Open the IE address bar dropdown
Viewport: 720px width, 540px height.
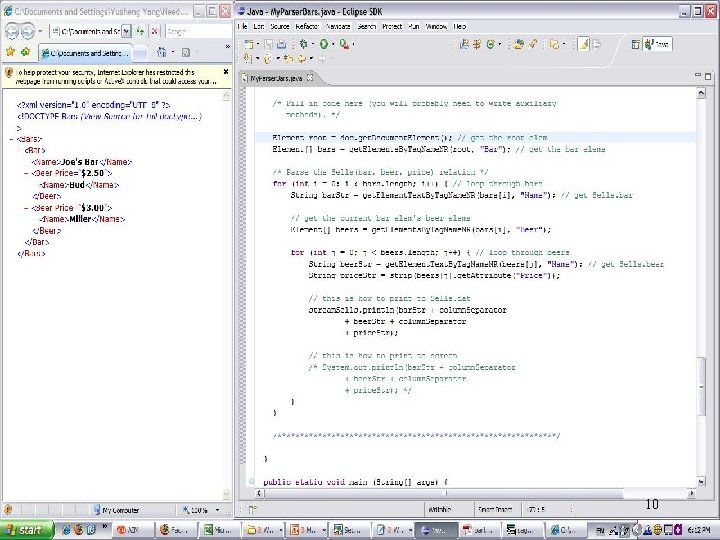point(128,32)
